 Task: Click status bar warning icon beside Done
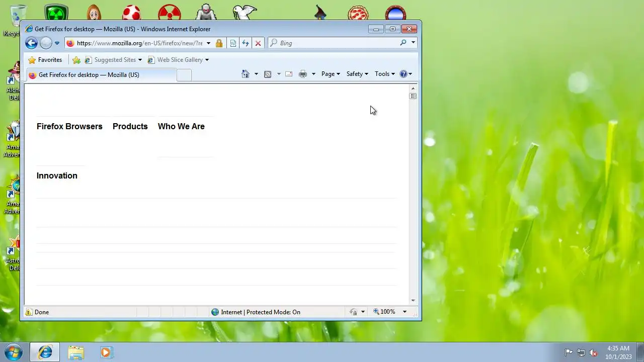tap(29, 312)
